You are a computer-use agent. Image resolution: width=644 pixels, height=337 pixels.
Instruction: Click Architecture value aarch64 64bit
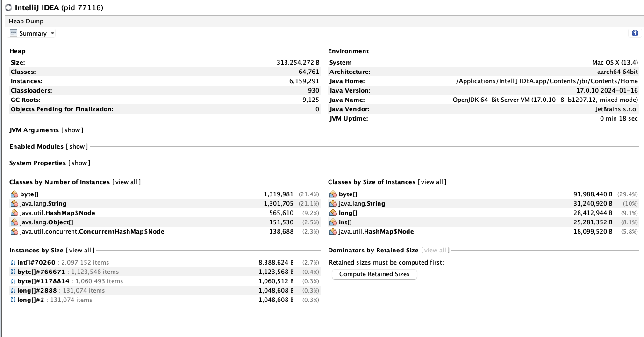pos(617,72)
